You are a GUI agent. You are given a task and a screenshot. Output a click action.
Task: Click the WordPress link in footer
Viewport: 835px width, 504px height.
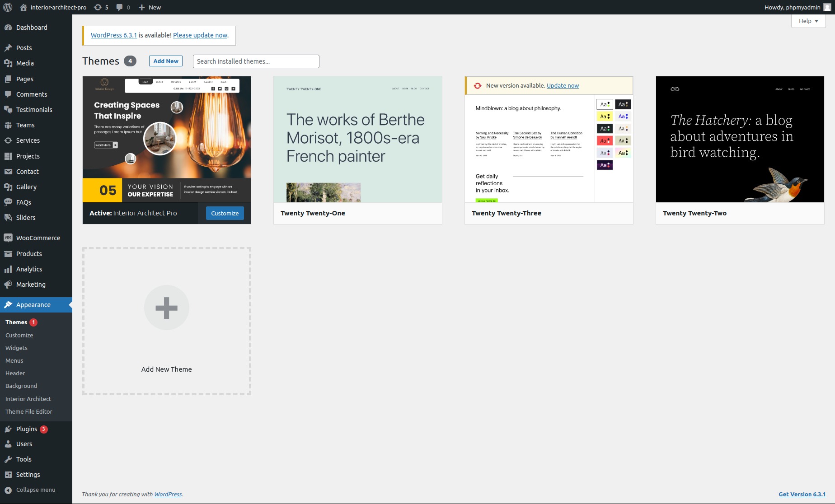pyautogui.click(x=168, y=494)
